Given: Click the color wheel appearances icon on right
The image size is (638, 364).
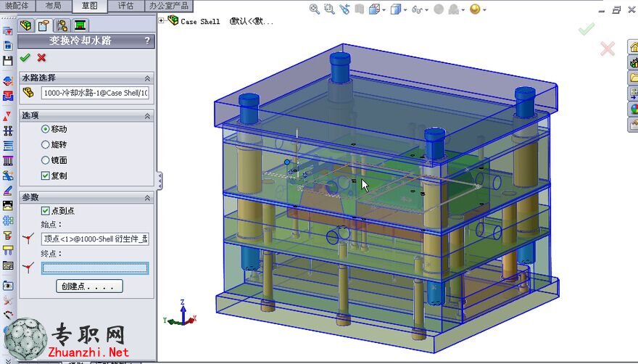Looking at the screenshot, I should tap(634, 109).
